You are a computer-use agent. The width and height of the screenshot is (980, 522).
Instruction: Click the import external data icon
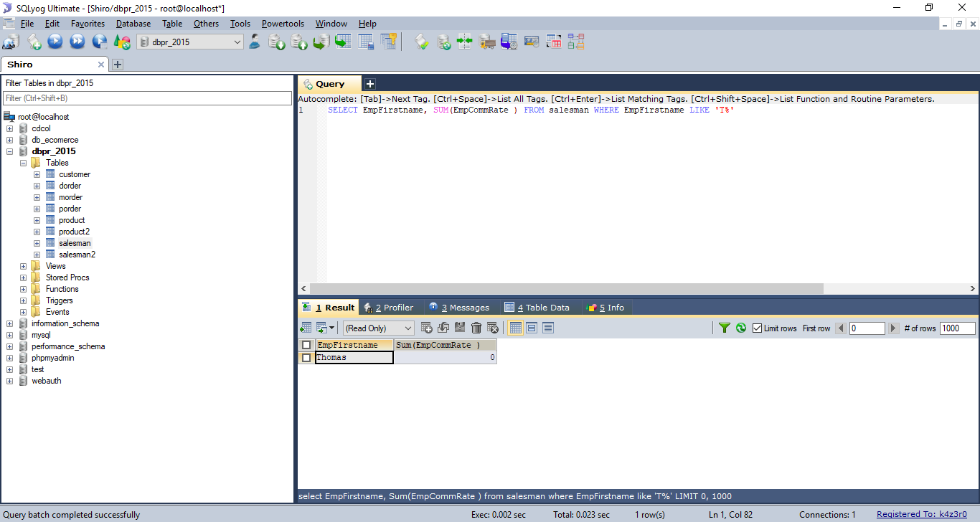click(277, 42)
